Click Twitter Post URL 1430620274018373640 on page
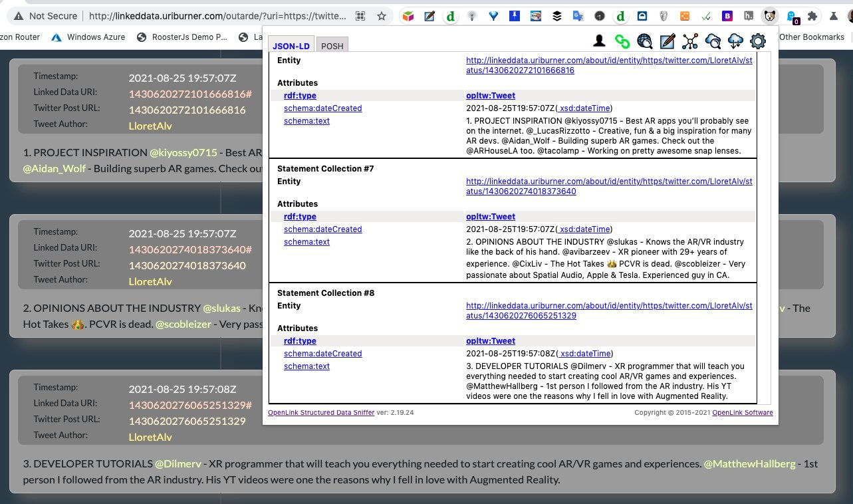The image size is (853, 504). [x=187, y=266]
